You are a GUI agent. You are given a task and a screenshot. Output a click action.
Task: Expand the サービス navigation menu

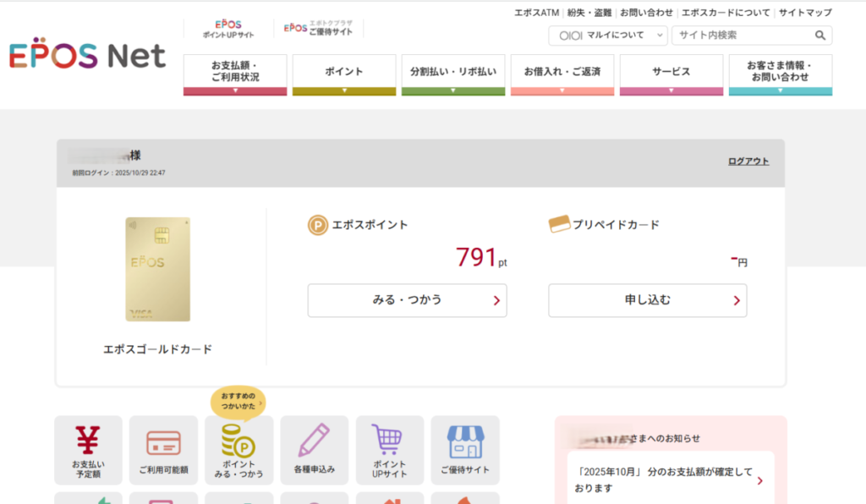pos(671,72)
